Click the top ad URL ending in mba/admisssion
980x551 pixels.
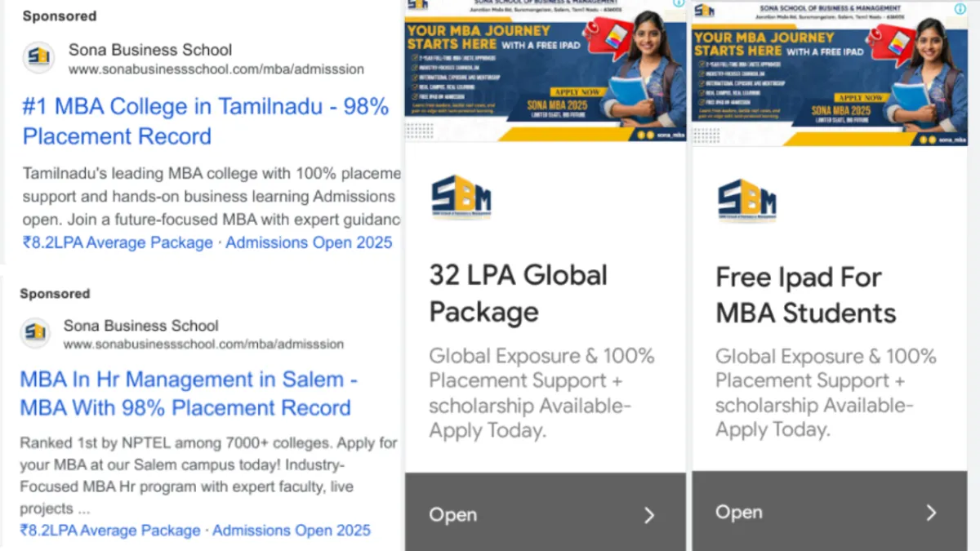click(216, 69)
